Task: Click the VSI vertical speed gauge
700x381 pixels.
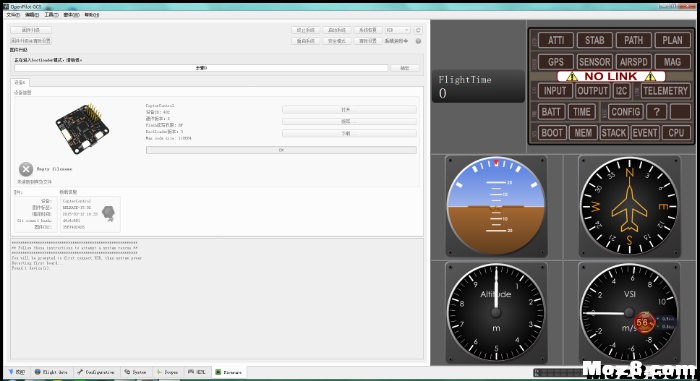Action: (629, 312)
